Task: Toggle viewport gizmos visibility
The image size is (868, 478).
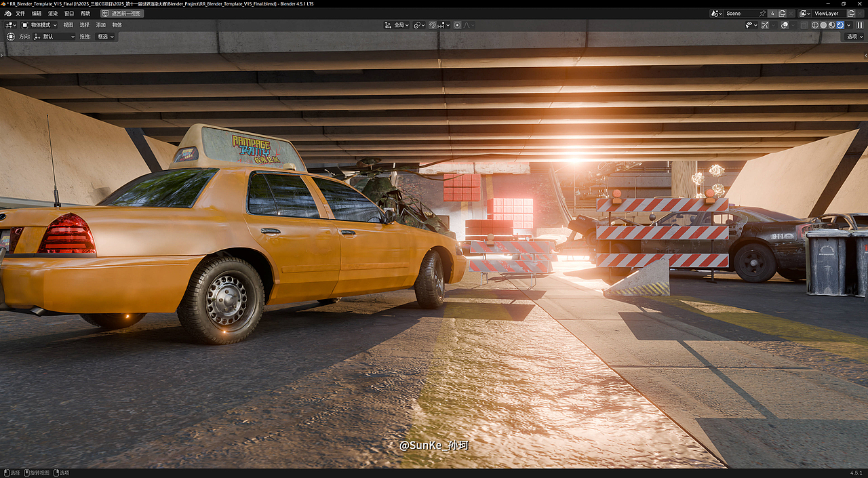Action: (x=765, y=25)
